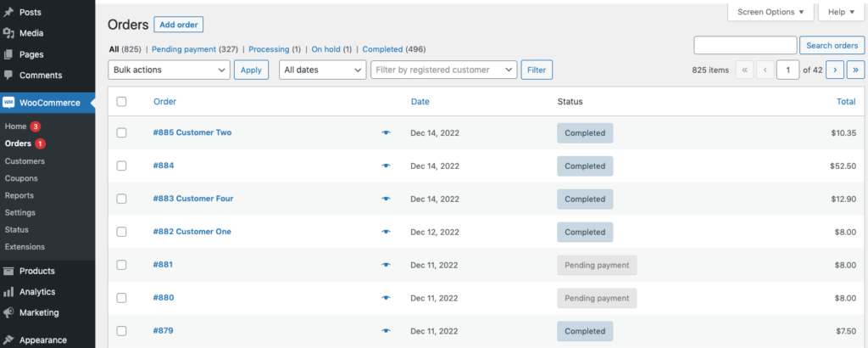The width and height of the screenshot is (868, 348).
Task: Preview order #884 via eye icon
Action: pyautogui.click(x=386, y=166)
